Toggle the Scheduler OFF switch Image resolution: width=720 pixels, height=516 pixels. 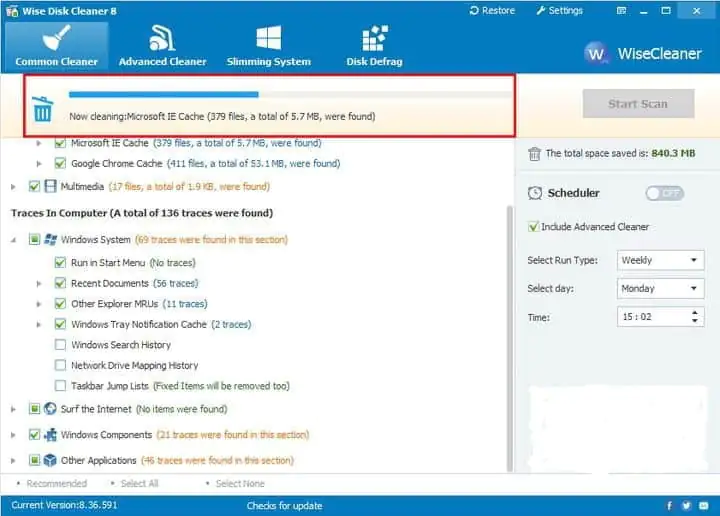click(664, 193)
